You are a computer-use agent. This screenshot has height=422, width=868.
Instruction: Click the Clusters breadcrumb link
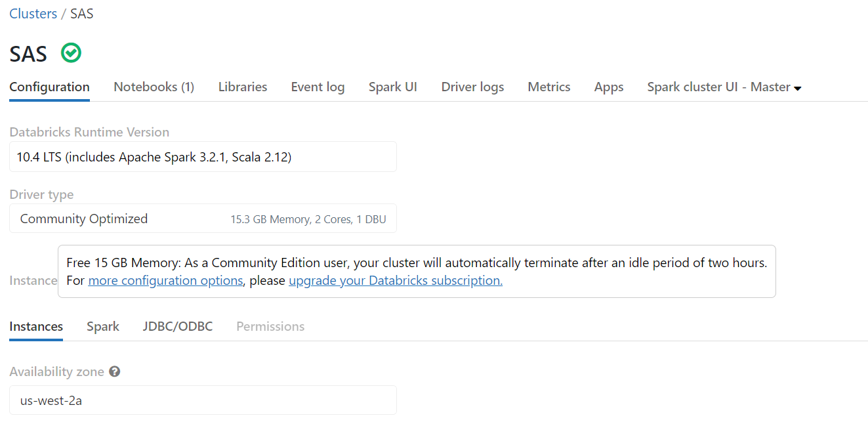pos(33,13)
